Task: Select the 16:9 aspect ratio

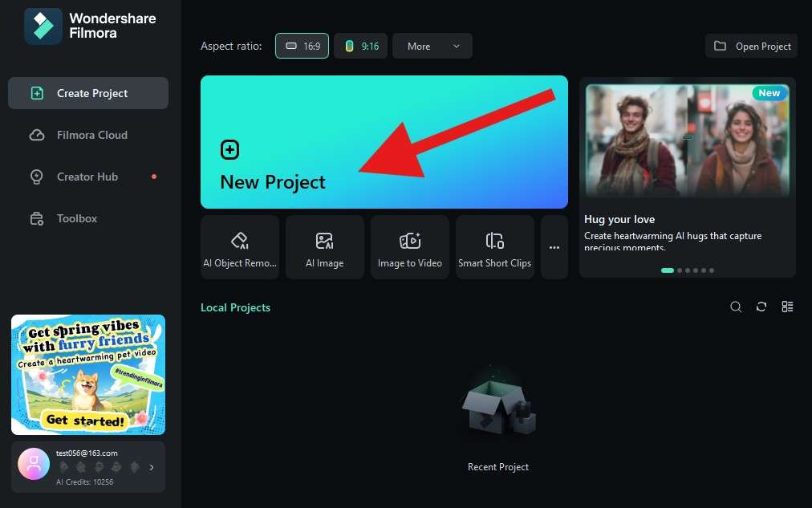Action: pos(302,46)
